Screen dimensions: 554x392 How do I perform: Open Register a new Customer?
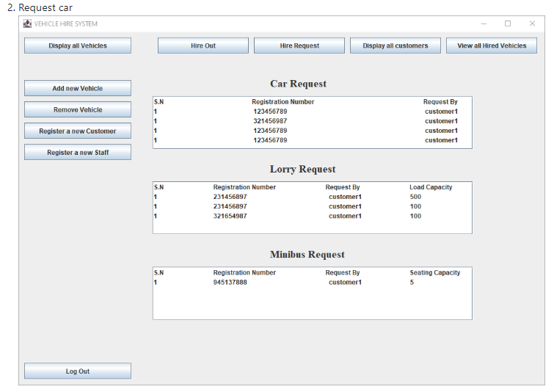(x=78, y=131)
